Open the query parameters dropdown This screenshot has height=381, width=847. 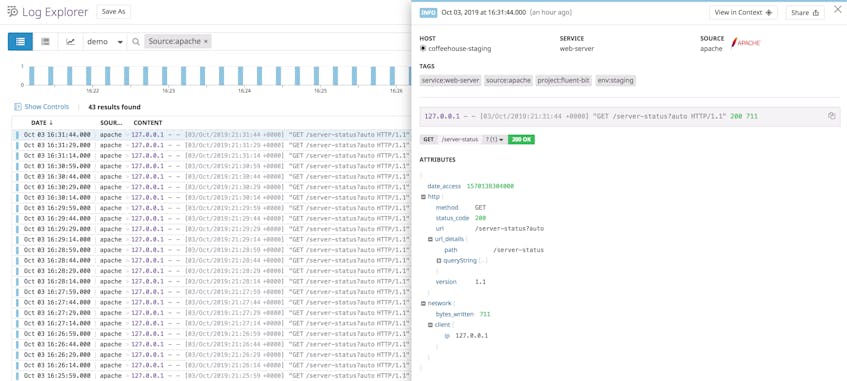click(494, 139)
